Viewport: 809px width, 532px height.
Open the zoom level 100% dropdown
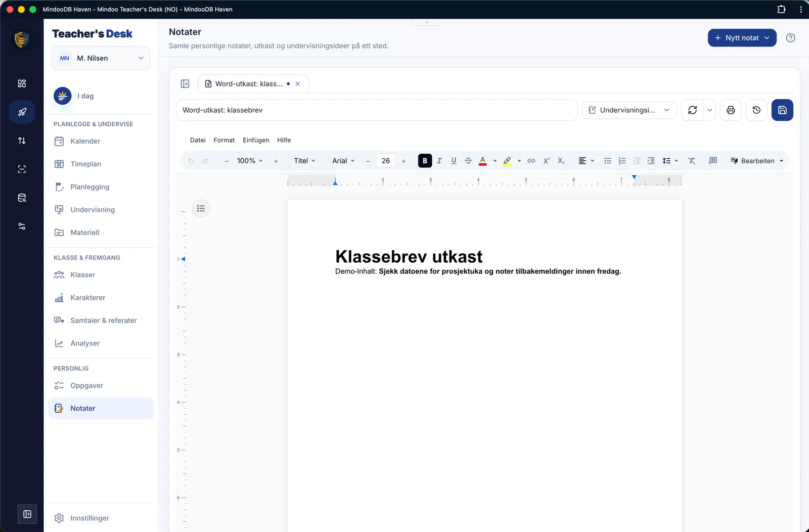coord(250,161)
